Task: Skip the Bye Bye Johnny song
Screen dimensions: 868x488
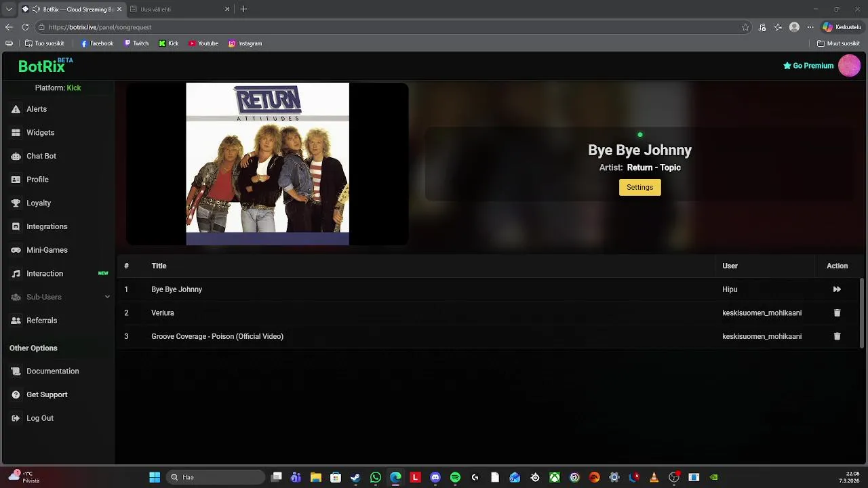Action: coord(837,289)
